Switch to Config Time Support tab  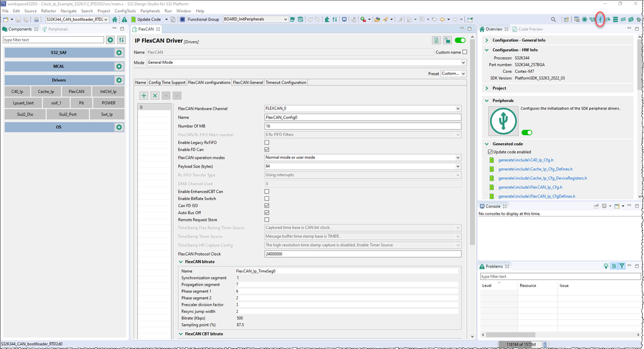(167, 83)
